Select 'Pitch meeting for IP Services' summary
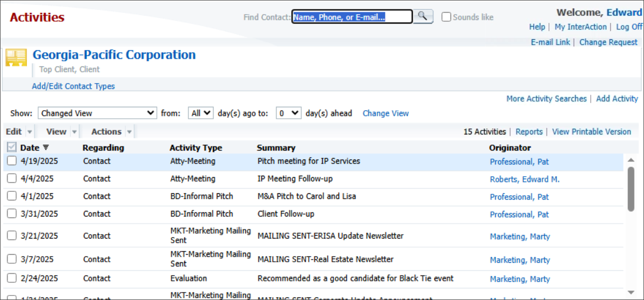The height and width of the screenshot is (300, 644). [x=309, y=161]
